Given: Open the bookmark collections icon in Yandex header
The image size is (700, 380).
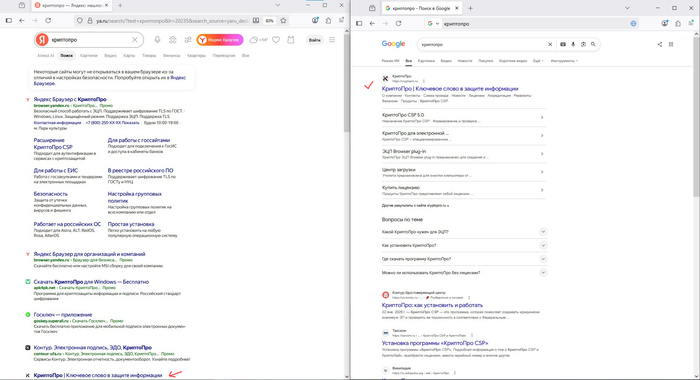Looking at the screenshot, I should click(291, 40).
